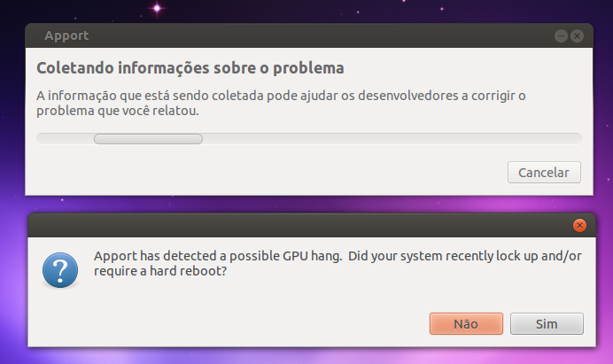
Task: Click the untitled question dialog title bar
Action: point(297,225)
